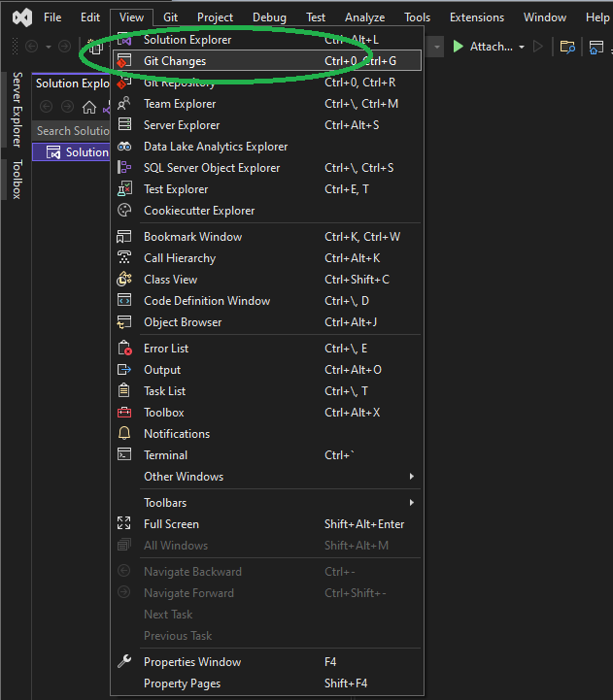Click the Git Changes icon in menu

[x=123, y=61]
